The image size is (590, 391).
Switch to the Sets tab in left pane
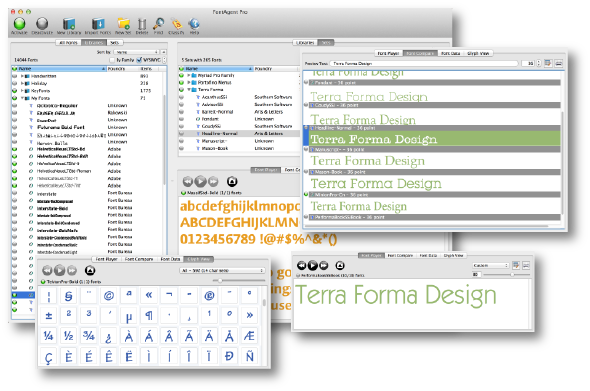[x=114, y=43]
